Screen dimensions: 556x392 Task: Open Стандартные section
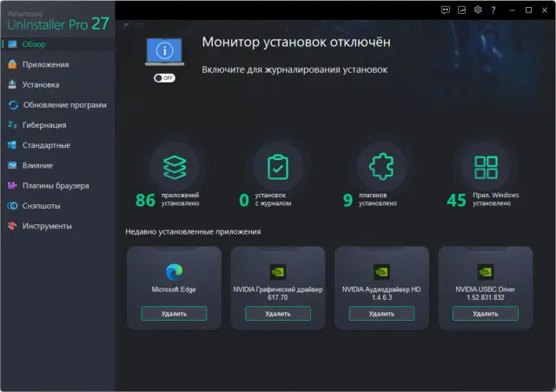(57, 145)
